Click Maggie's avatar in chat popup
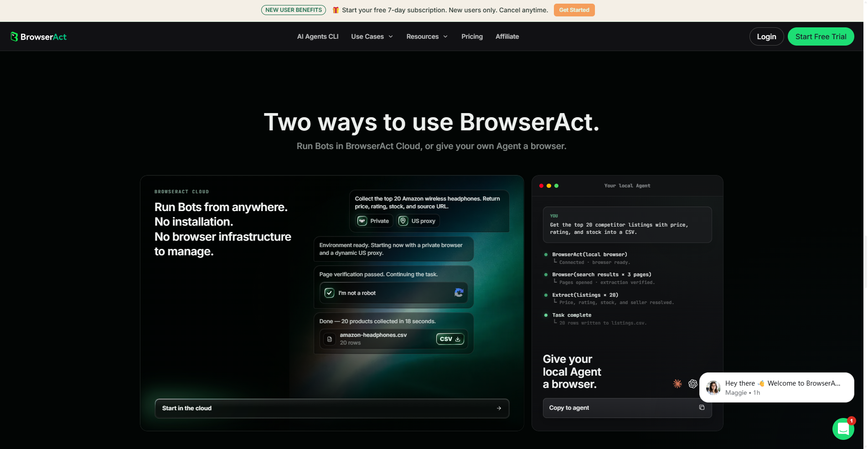 coord(713,387)
